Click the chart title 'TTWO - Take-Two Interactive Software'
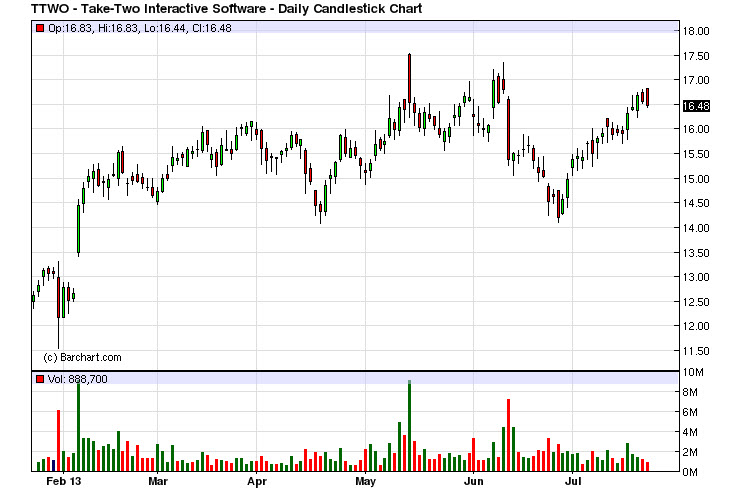 coord(152,9)
